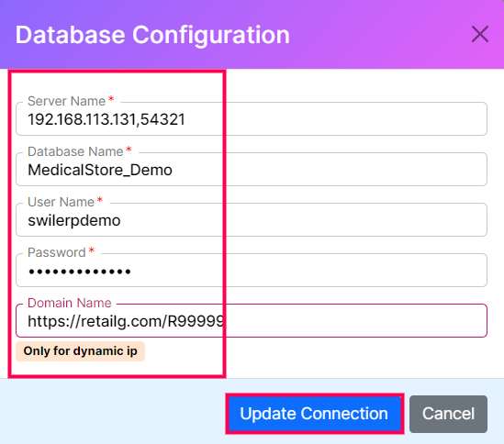This screenshot has height=444, width=504.
Task: Click the 'Only for dynamic ip' badge
Action: pos(81,351)
